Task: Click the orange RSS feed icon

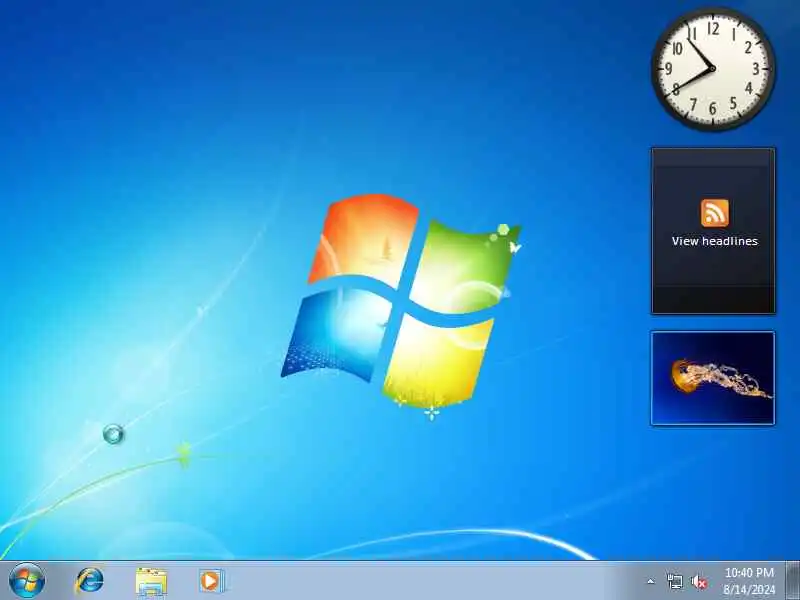Action: tap(714, 213)
